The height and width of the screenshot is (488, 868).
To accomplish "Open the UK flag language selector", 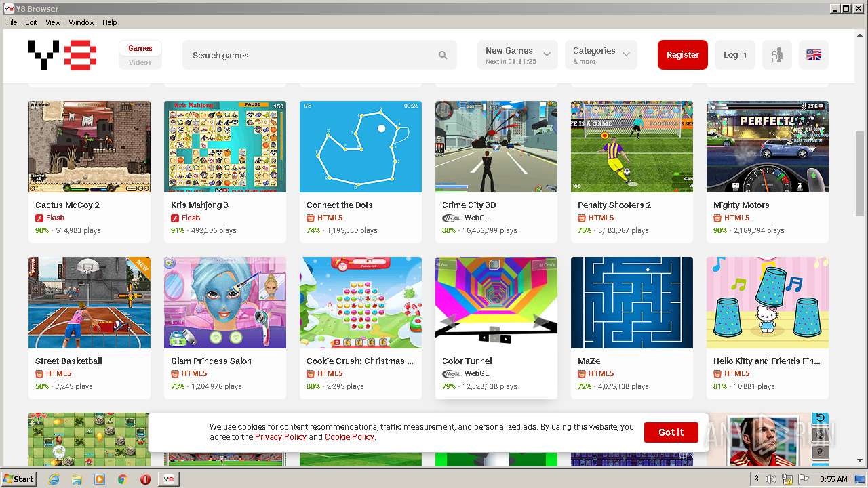I will 814,55.
